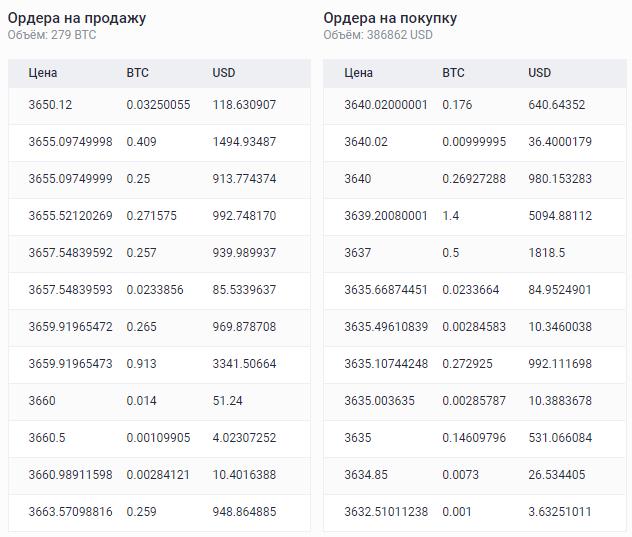The height and width of the screenshot is (537, 632).
Task: Click the "Ордера на продажу" heading
Action: coord(77,18)
